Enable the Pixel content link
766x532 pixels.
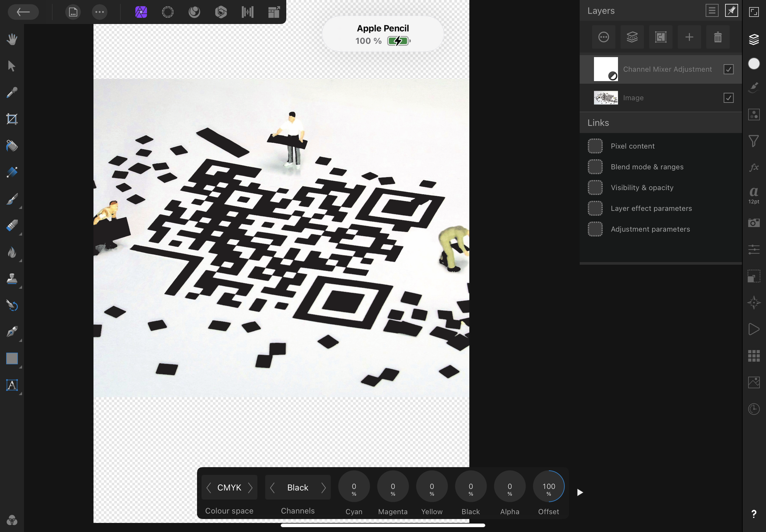[x=595, y=146]
